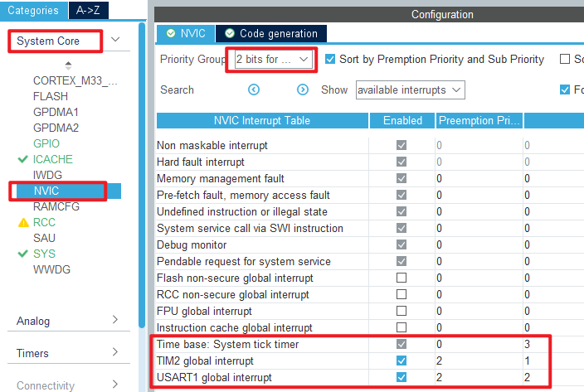The width and height of the screenshot is (584, 392).
Task: Click USART1 preemption priority value field
Action: click(478, 377)
